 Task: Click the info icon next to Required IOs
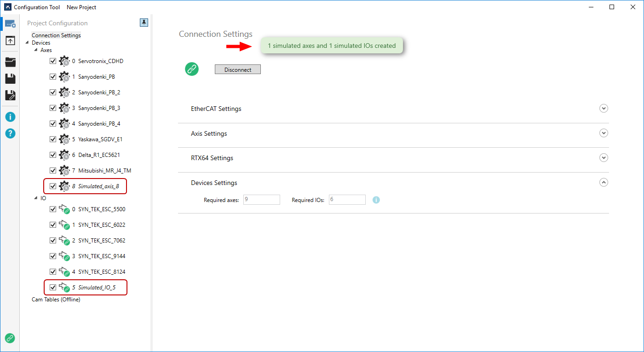[x=376, y=200]
